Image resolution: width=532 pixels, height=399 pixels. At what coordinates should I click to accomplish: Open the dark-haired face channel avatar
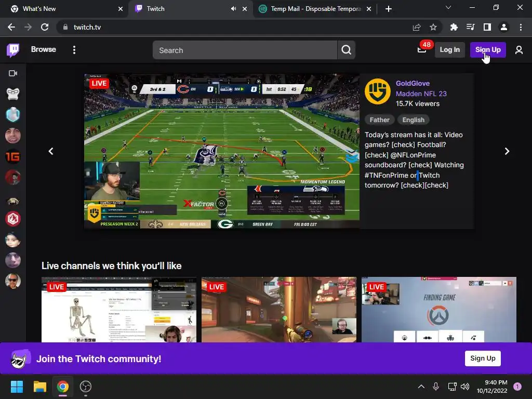(x=13, y=240)
